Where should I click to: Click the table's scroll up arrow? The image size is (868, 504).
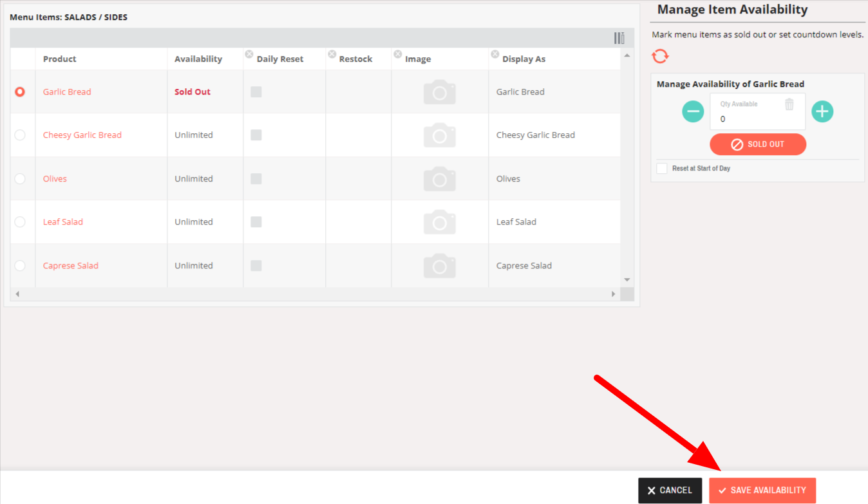[x=628, y=55]
